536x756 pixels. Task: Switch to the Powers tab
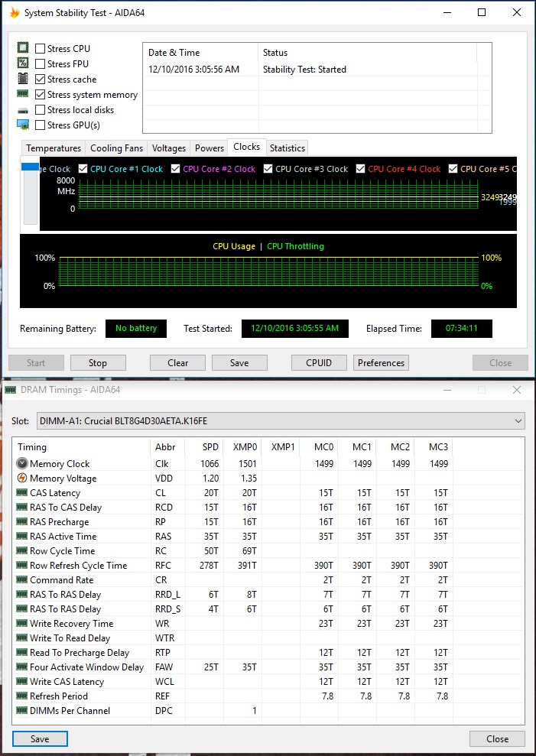tap(210, 148)
